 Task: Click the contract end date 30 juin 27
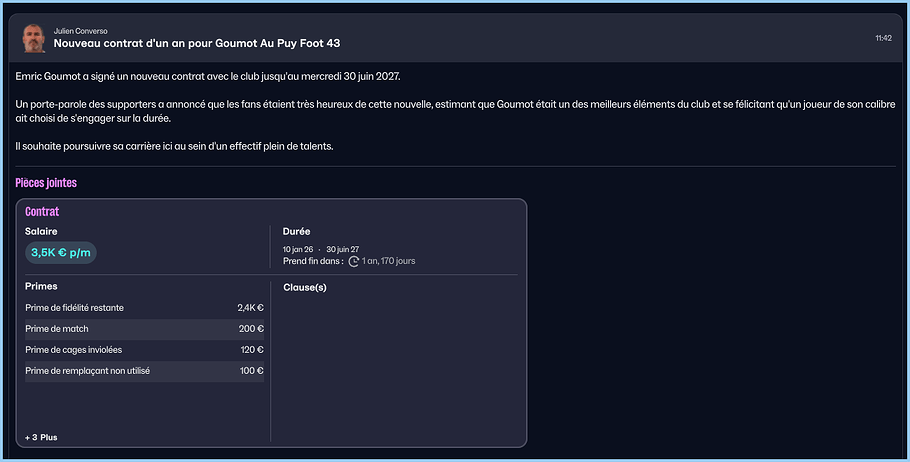coord(342,249)
